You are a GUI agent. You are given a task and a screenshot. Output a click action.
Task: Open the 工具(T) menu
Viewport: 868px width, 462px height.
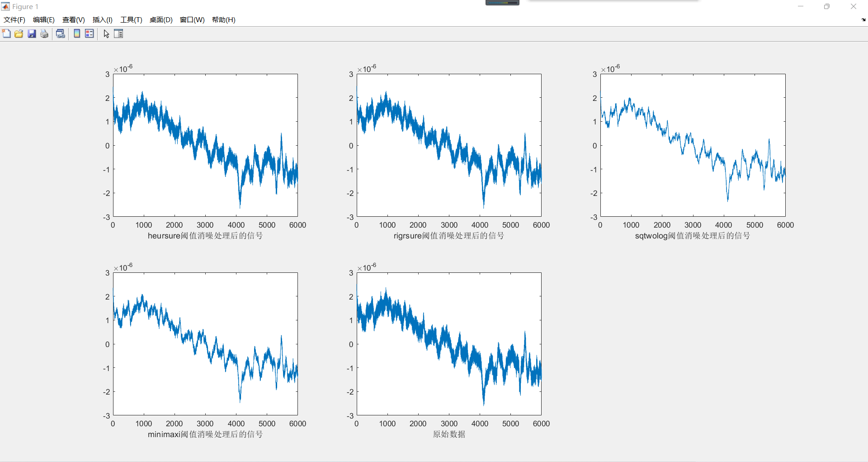tap(131, 19)
